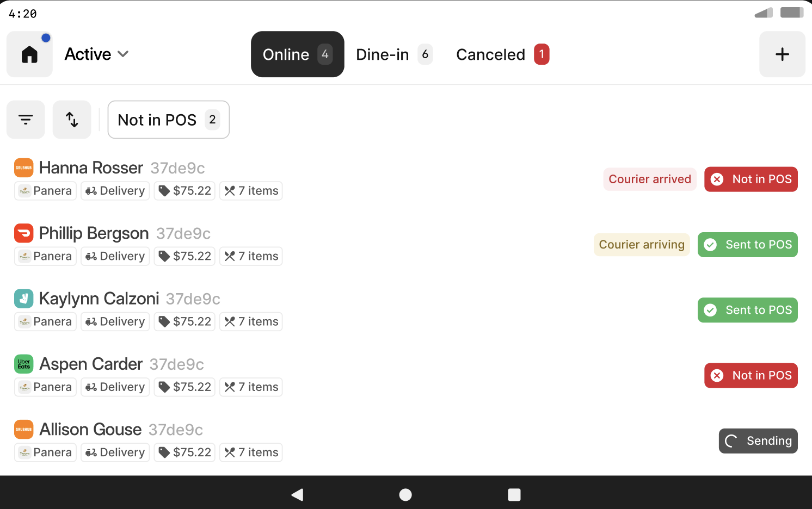Toggle the Not in POS filter chip
Image resolution: width=812 pixels, height=509 pixels.
(169, 120)
